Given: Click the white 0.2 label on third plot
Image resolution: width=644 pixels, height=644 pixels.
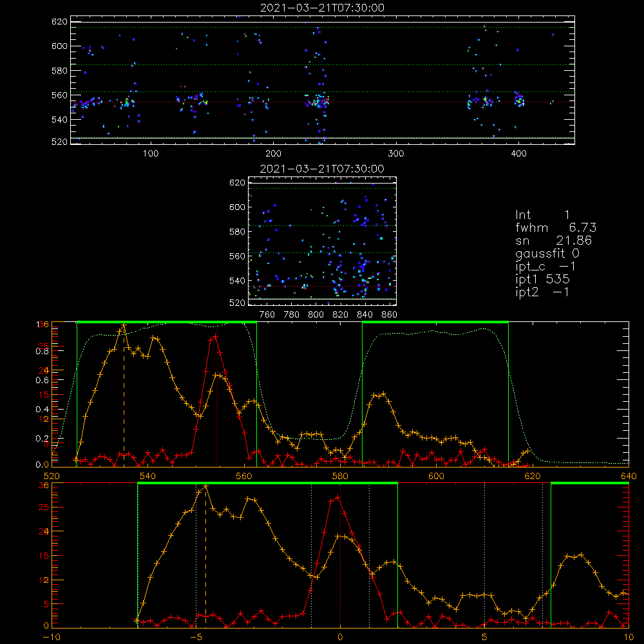Looking at the screenshot, I should [x=43, y=439].
